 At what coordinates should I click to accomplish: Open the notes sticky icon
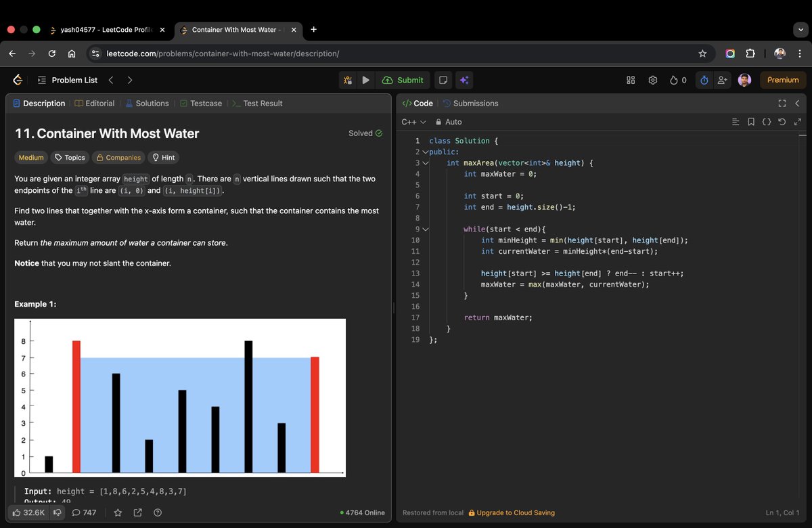click(443, 80)
